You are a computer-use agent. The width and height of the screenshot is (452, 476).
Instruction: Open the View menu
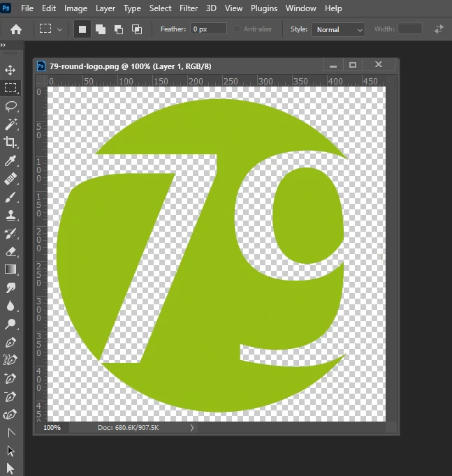click(233, 8)
